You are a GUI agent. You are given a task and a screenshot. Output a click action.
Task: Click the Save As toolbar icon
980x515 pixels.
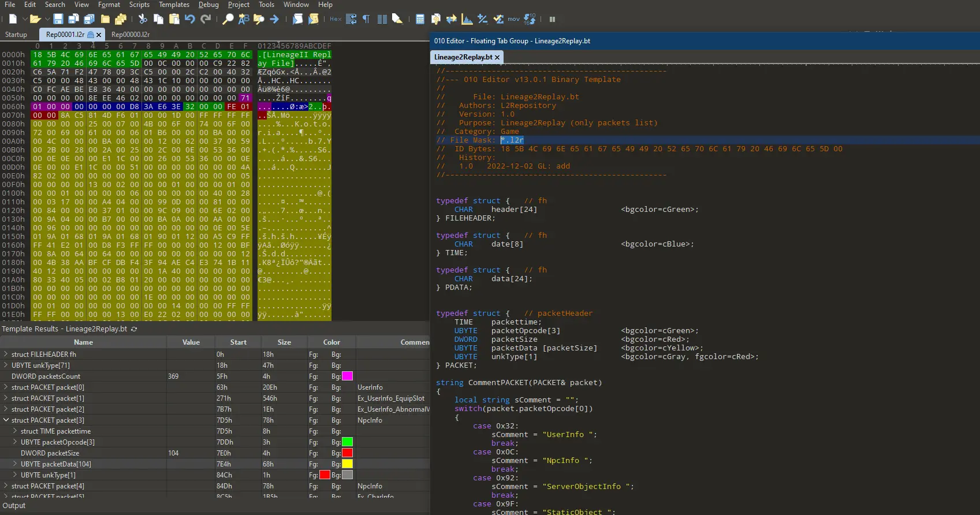73,19
